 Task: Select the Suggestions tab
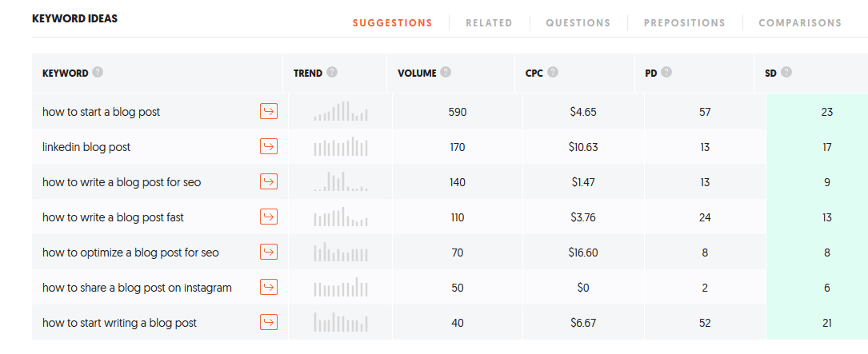[392, 23]
